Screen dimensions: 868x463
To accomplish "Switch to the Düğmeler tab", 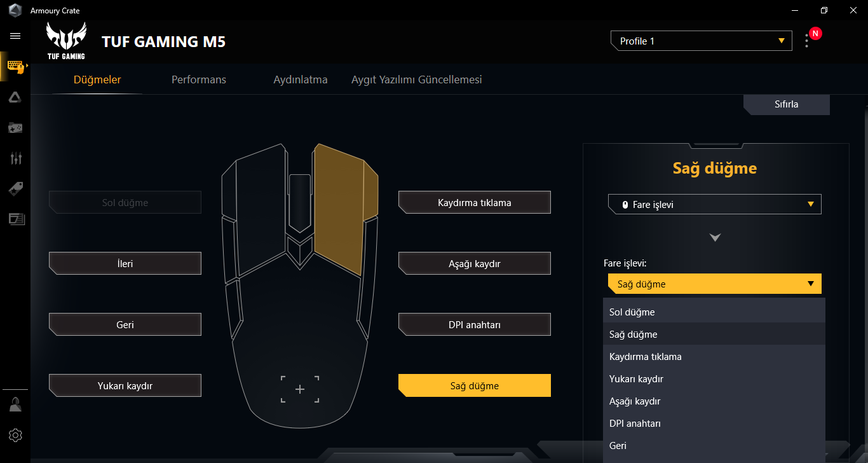I will tap(97, 79).
